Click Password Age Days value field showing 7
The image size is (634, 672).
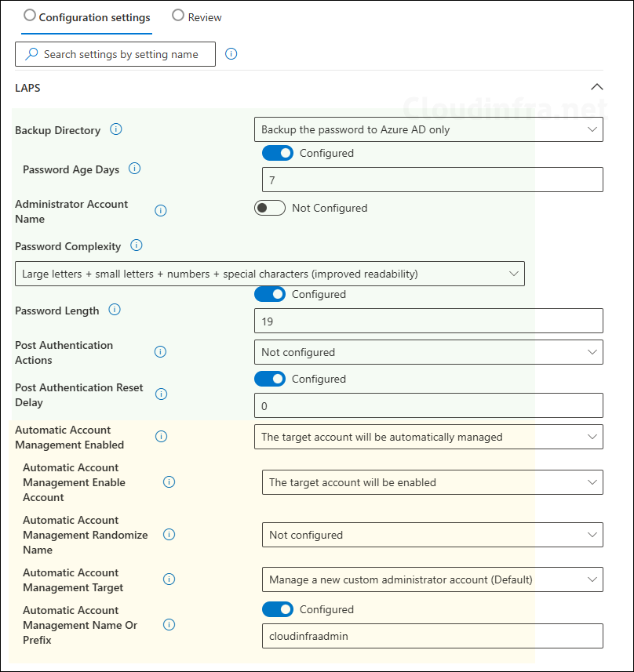click(x=432, y=180)
